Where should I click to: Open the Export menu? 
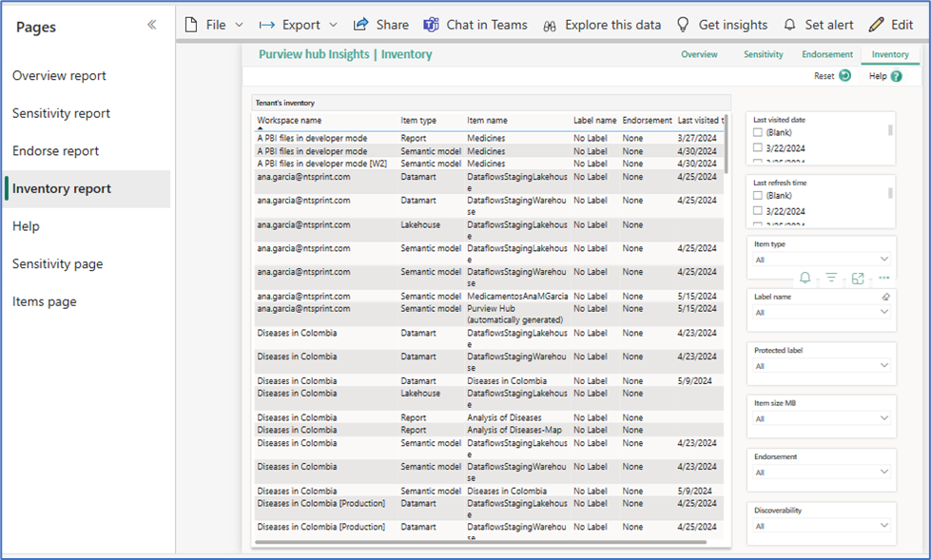(x=299, y=25)
